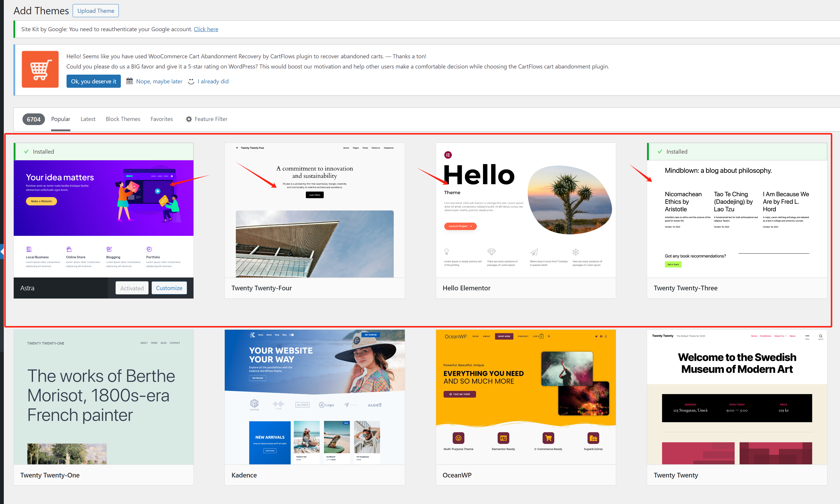Click the green checkmark on Astra Installed banner
This screenshot has height=504, width=840.
point(27,152)
